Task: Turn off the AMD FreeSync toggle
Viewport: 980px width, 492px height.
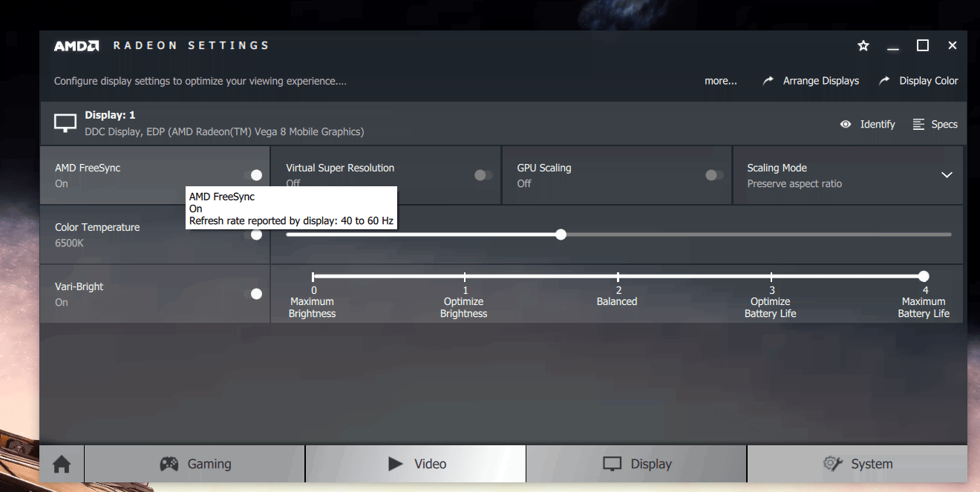Action: tap(253, 175)
